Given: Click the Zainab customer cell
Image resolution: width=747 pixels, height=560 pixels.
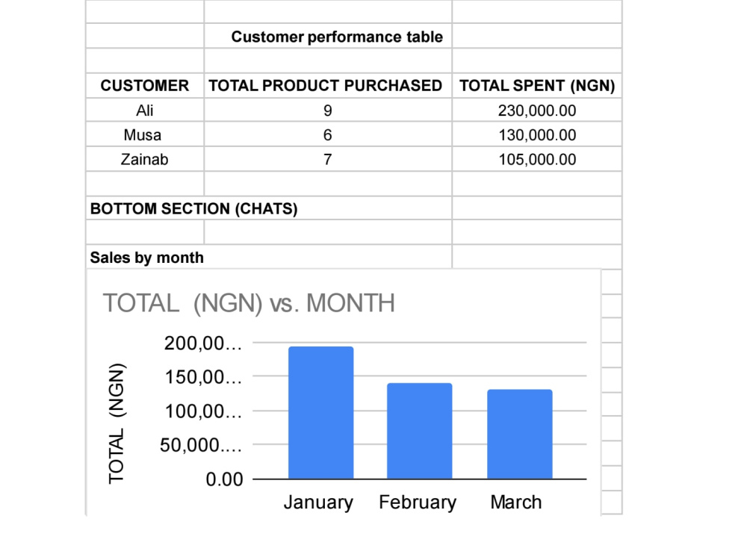Looking at the screenshot, I should click(145, 159).
